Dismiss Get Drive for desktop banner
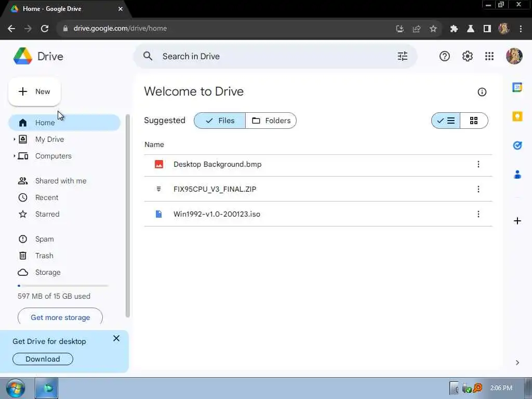Viewport: 532px width, 399px height. tap(116, 338)
